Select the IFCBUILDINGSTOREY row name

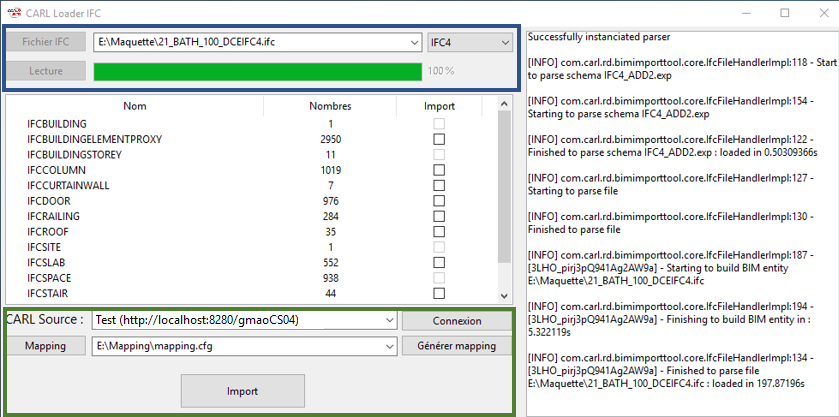(x=74, y=155)
